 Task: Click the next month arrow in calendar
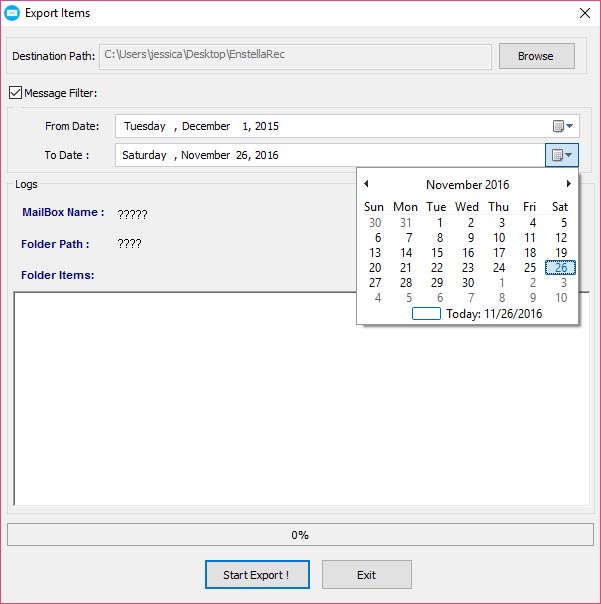point(569,184)
